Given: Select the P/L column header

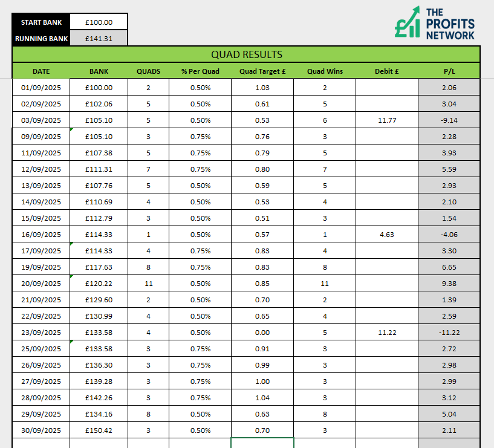Looking at the screenshot, I should (449, 71).
